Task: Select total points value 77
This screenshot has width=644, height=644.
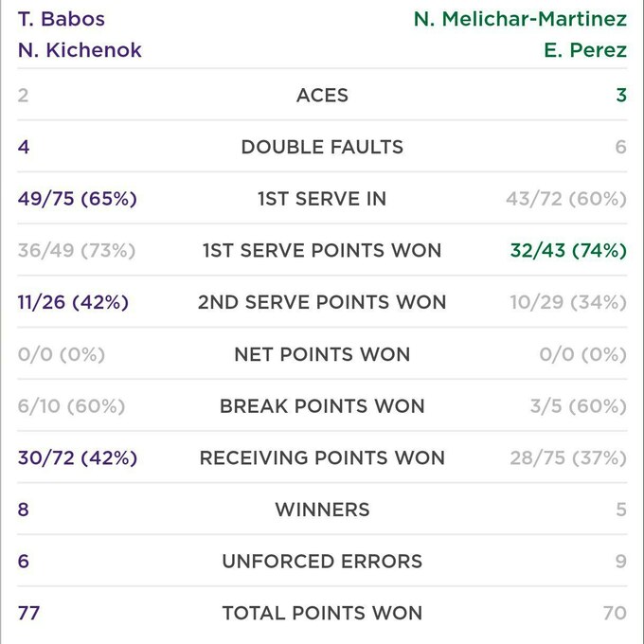Action: (28, 613)
